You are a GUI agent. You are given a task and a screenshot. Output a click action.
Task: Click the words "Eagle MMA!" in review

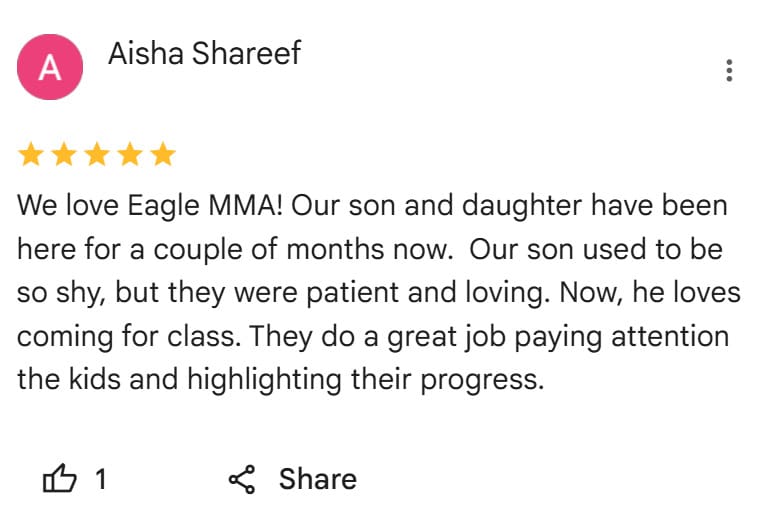coord(205,206)
